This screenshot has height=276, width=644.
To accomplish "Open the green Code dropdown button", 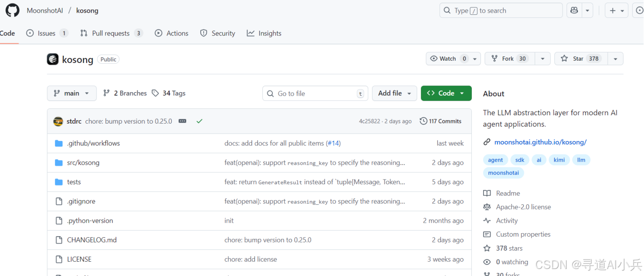I will (446, 93).
